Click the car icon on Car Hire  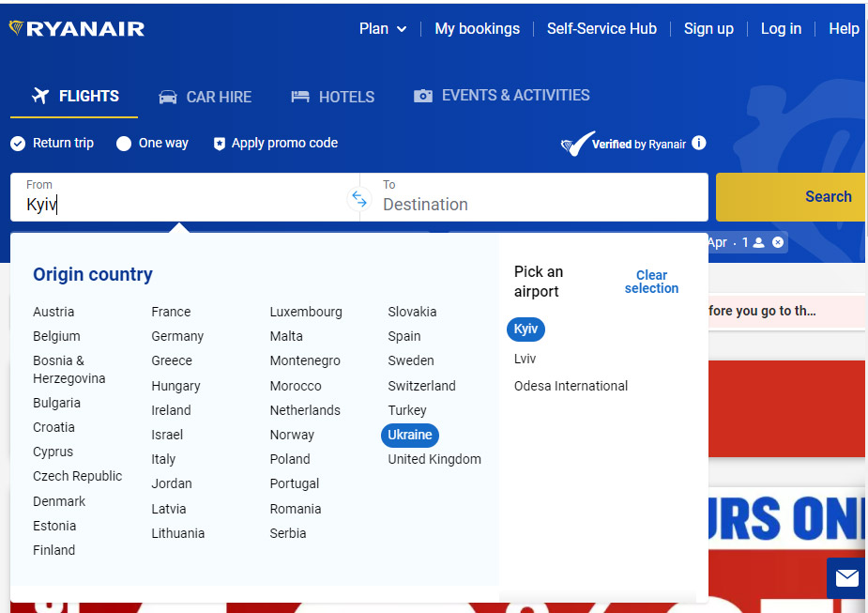click(167, 96)
